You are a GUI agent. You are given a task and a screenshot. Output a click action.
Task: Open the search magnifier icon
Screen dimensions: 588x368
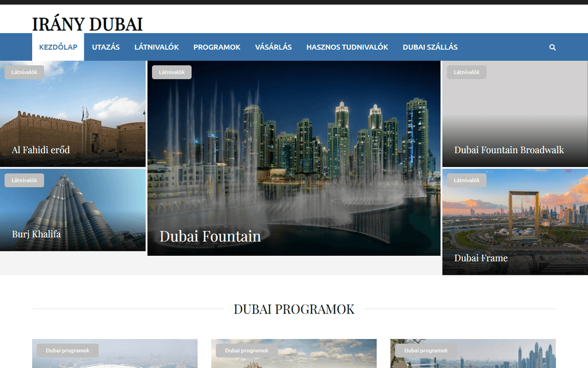click(x=553, y=47)
